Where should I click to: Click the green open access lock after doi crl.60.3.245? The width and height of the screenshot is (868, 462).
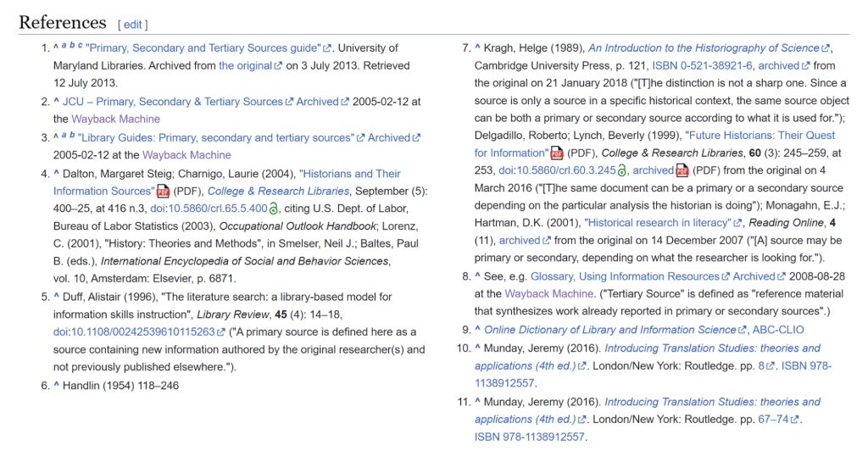click(623, 171)
